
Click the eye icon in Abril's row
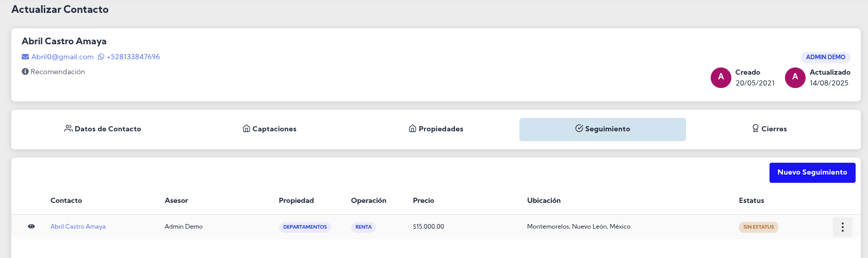click(31, 227)
